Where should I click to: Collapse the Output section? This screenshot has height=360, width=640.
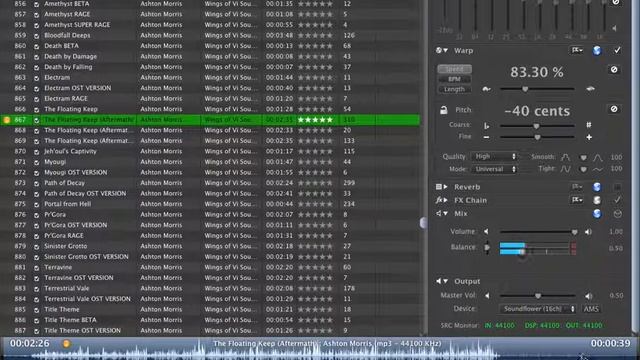[x=445, y=281]
